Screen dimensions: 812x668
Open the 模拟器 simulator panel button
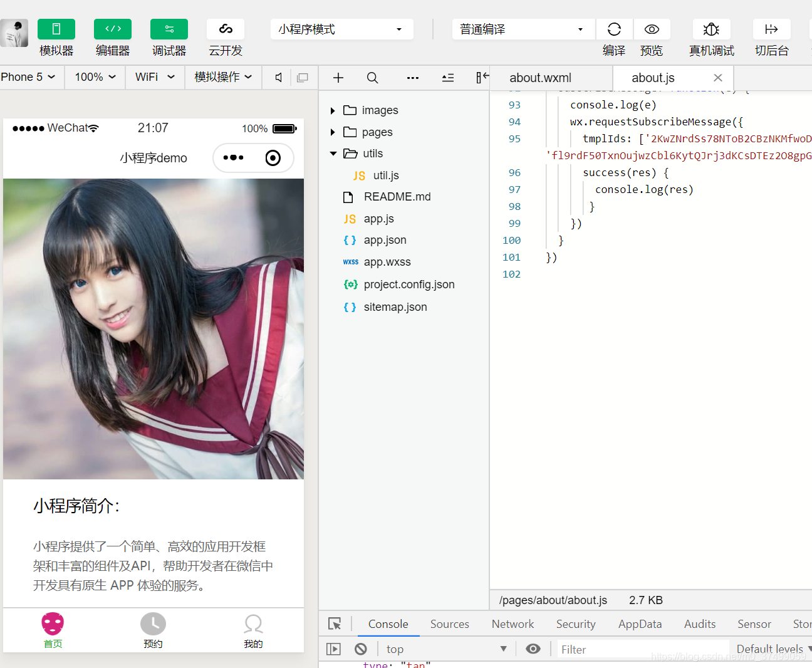56,29
